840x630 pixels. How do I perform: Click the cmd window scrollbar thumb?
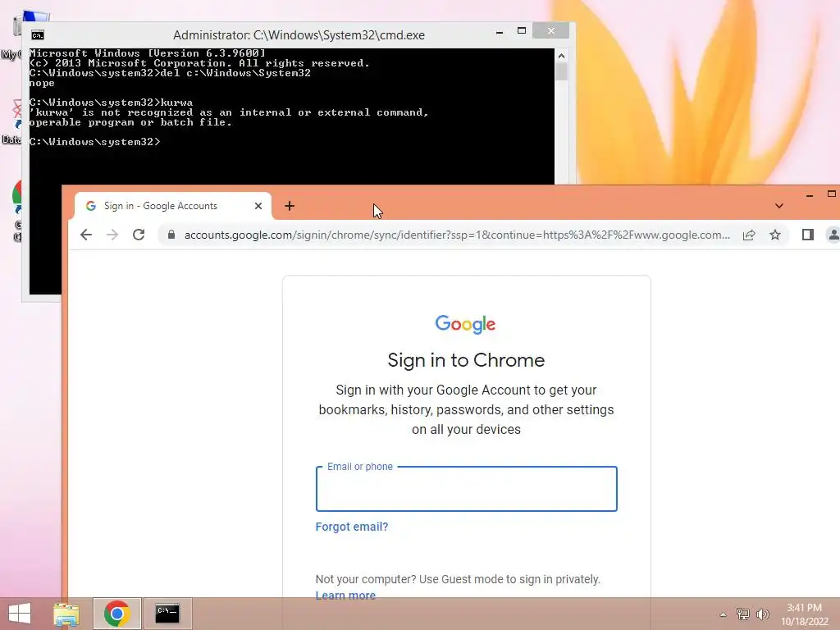tap(561, 71)
